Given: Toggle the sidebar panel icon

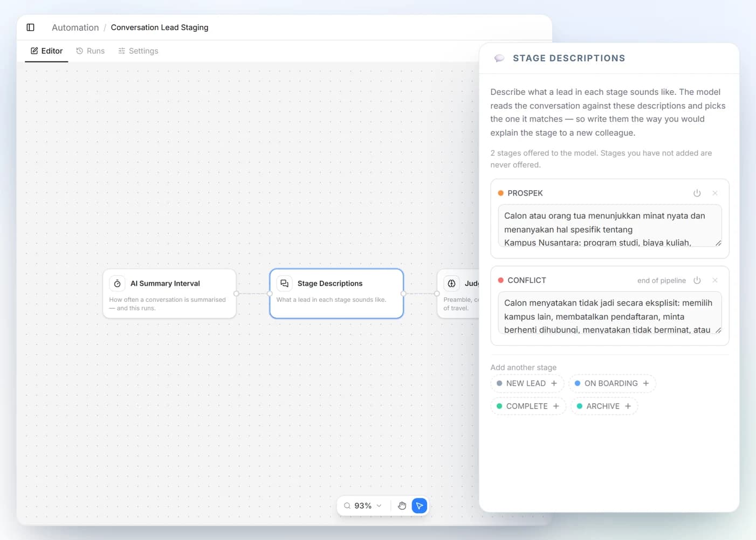Looking at the screenshot, I should coord(31,27).
